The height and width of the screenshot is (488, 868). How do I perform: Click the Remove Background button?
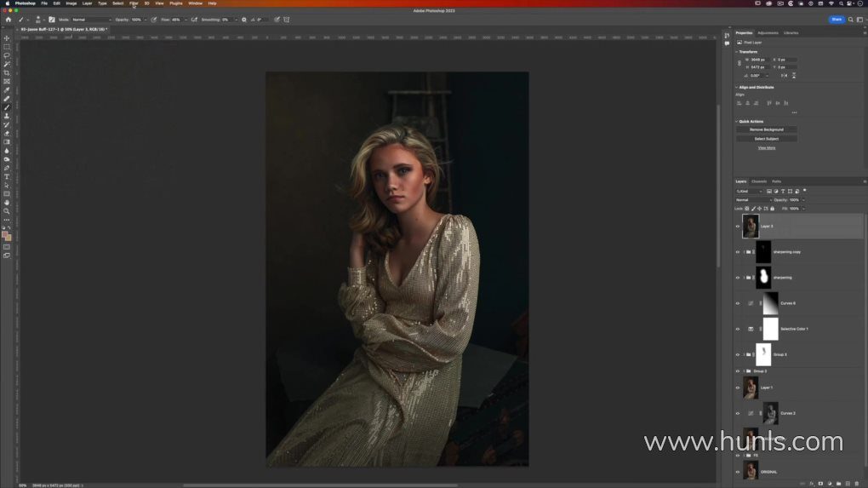coord(766,129)
